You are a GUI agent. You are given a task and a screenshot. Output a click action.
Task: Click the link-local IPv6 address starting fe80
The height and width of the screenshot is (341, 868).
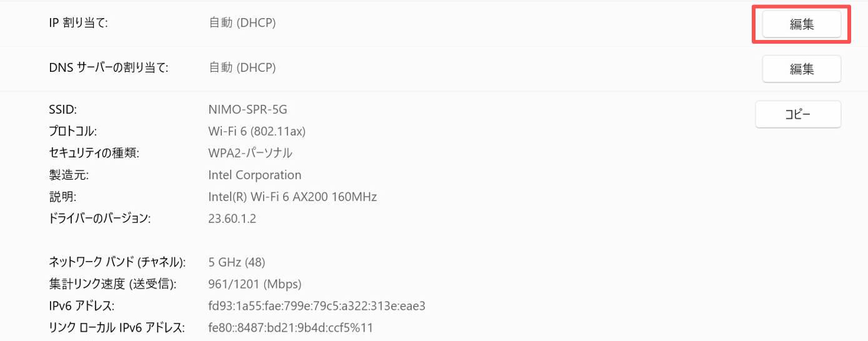(290, 327)
